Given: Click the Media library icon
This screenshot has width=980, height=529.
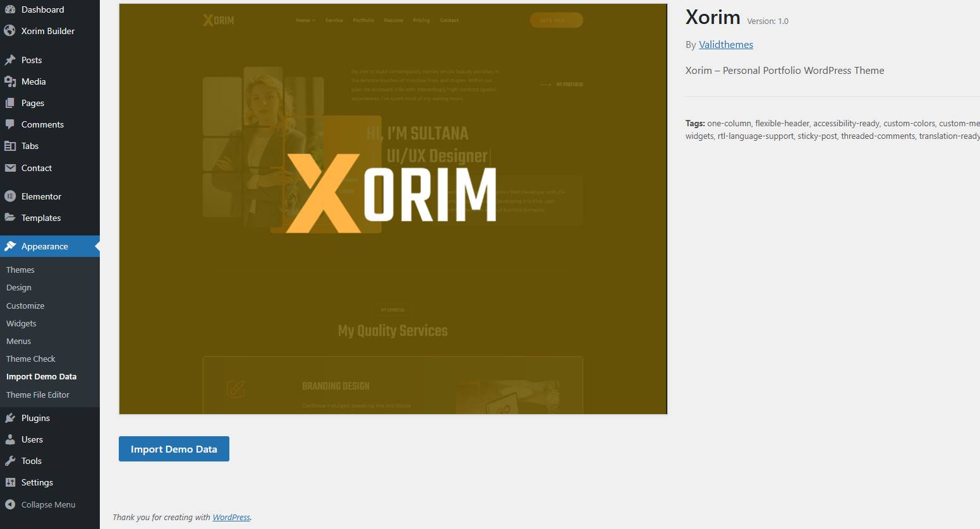Looking at the screenshot, I should (x=10, y=81).
